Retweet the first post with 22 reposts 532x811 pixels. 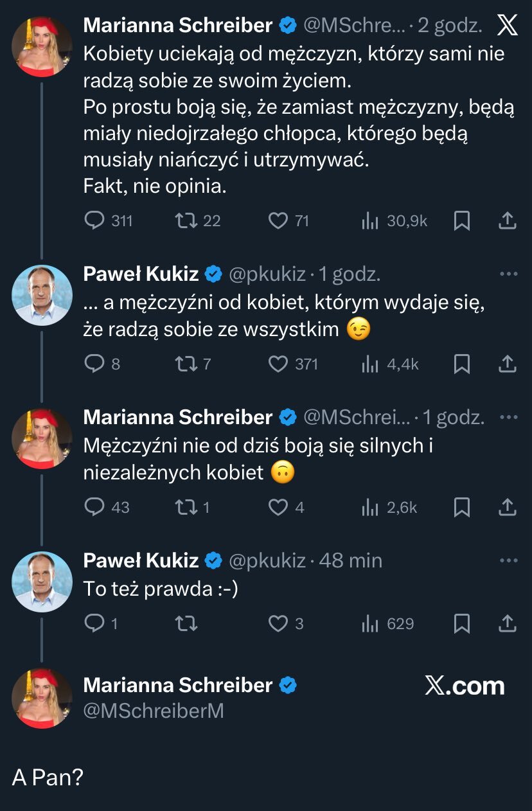pos(186,221)
